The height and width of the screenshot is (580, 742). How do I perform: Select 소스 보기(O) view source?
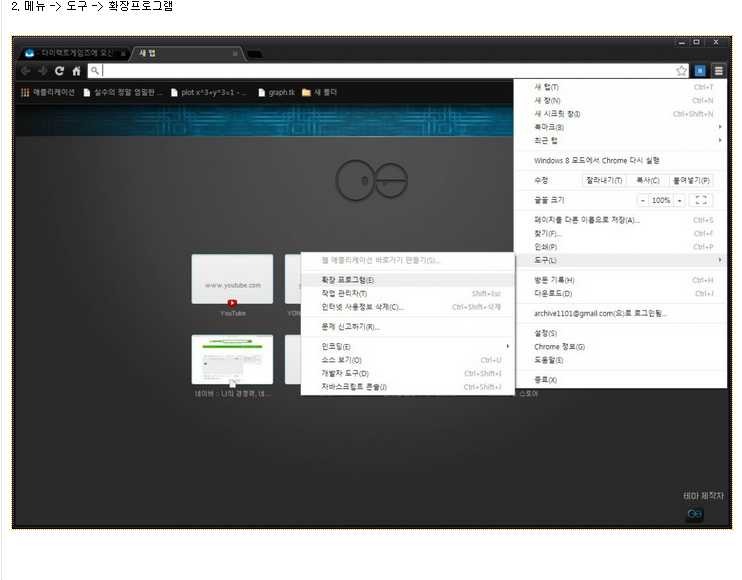tap(407, 360)
